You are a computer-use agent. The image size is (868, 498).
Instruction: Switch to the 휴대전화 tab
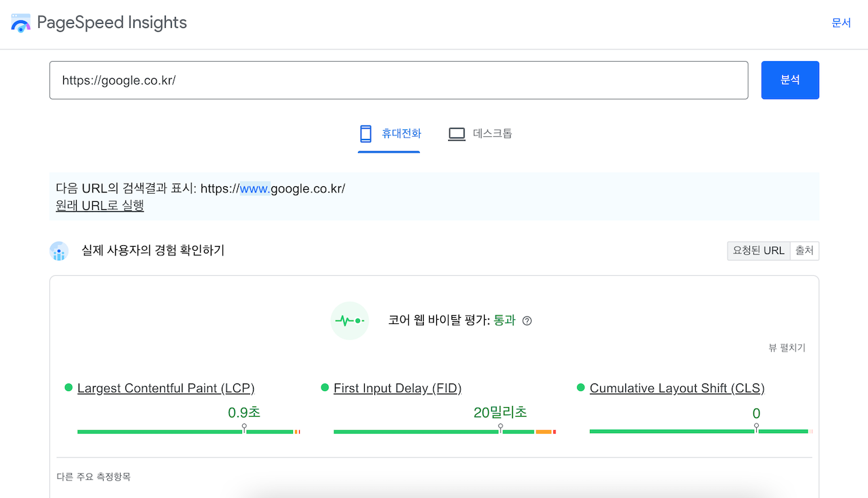pyautogui.click(x=389, y=133)
